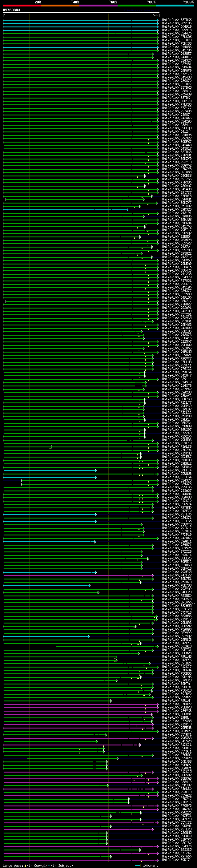Click the green ~80% identity legend bar

tap(137, 6)
